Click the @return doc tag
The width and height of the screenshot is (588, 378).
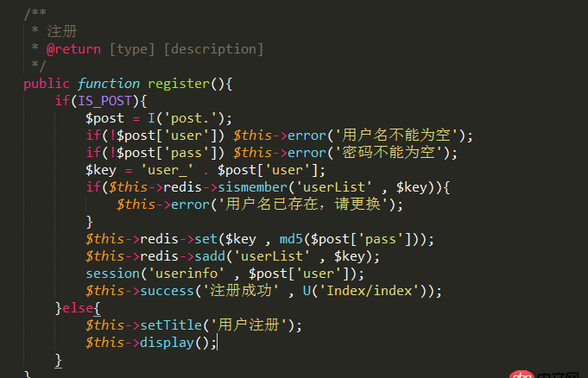click(74, 49)
